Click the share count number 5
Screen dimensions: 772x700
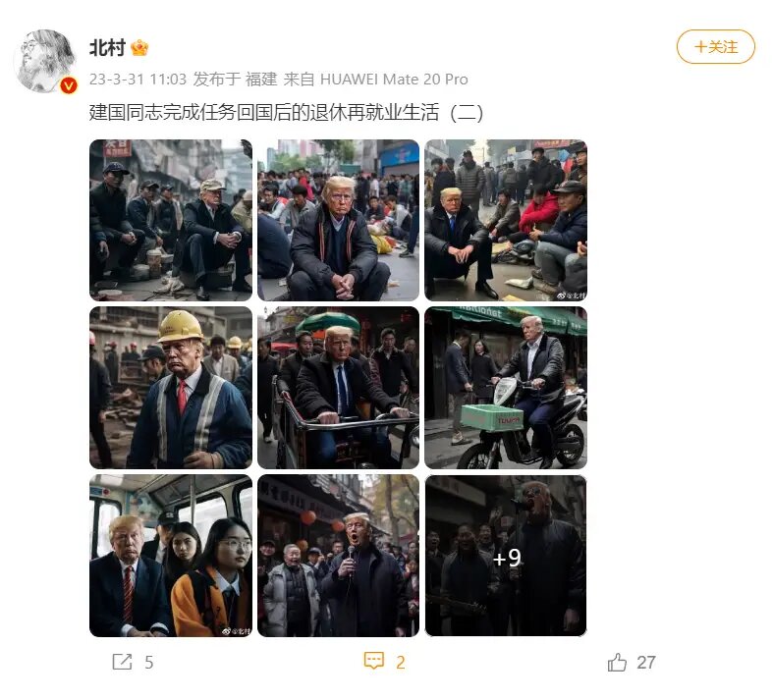click(x=148, y=663)
